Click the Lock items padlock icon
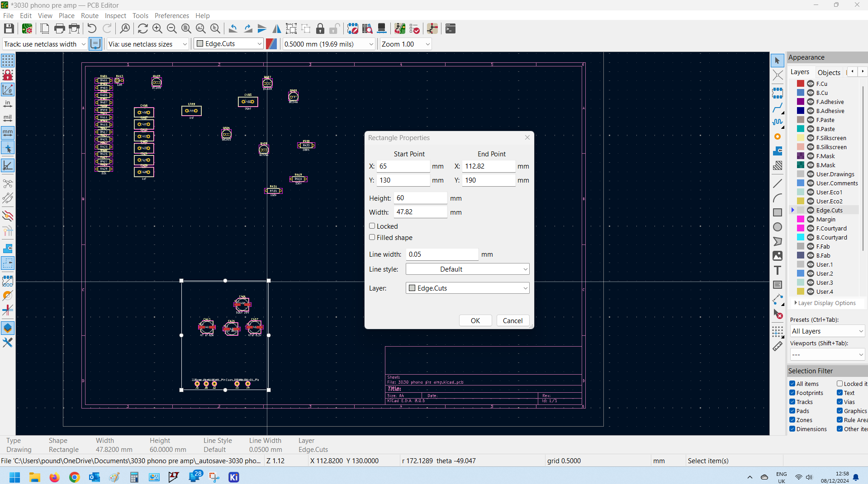Viewport: 868px width, 484px height. click(x=320, y=29)
